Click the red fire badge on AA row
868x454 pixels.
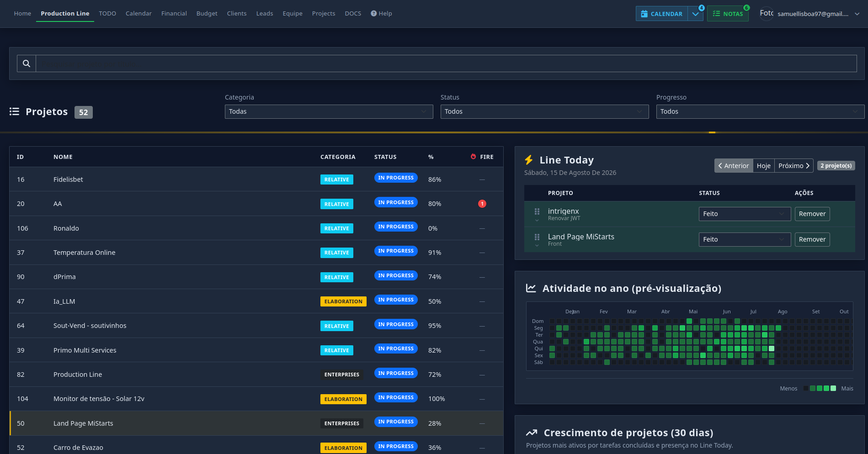click(x=482, y=204)
